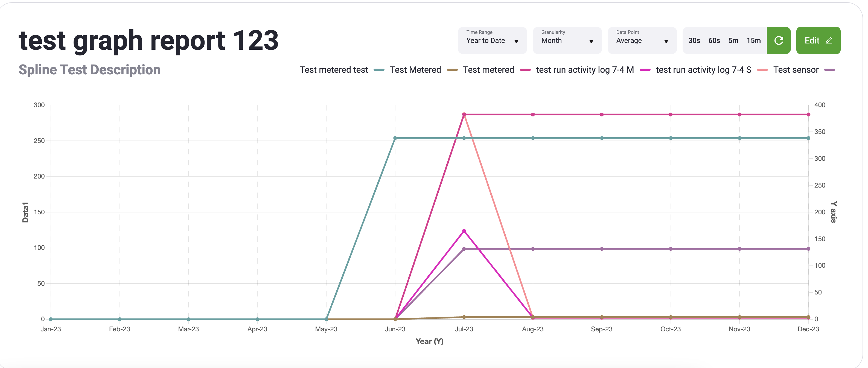Hide the Test Metered series using its legend entry
Viewport: 868px width, 368px height.
coord(415,70)
